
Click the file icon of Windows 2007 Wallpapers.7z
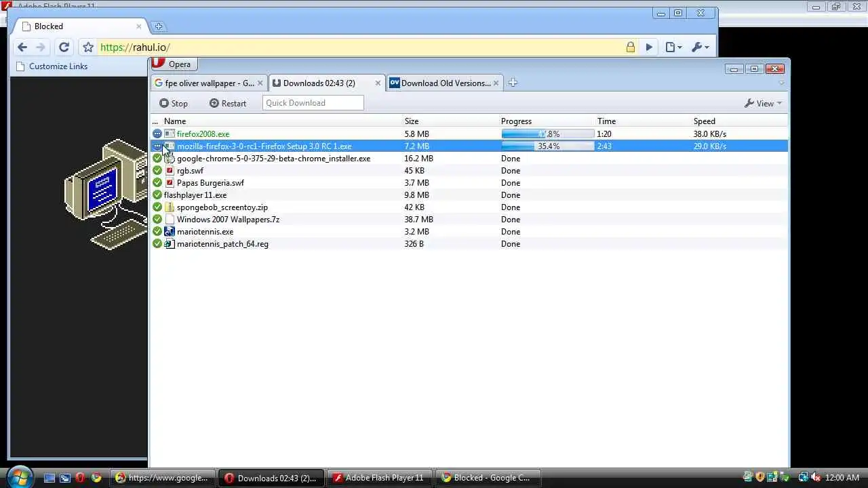170,219
